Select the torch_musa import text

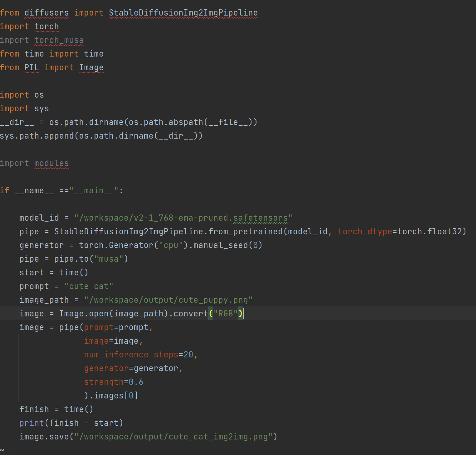click(x=58, y=40)
